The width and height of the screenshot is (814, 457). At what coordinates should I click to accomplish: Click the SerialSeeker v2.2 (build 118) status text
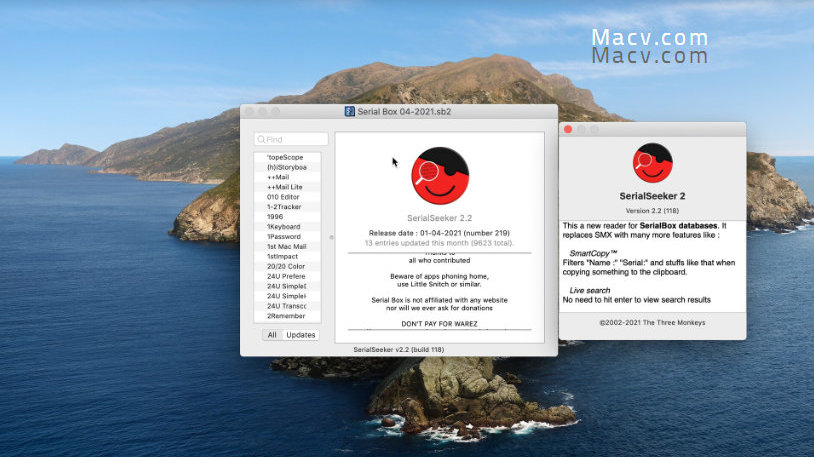(x=399, y=350)
